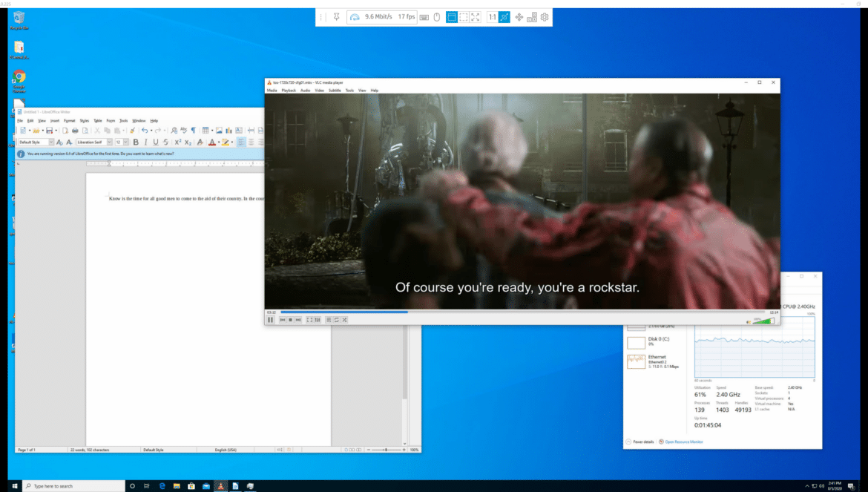Adjust the VLC volume slider

pos(763,321)
